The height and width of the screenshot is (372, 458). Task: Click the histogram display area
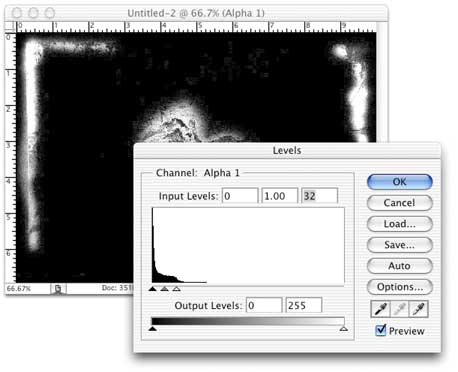[x=248, y=246]
